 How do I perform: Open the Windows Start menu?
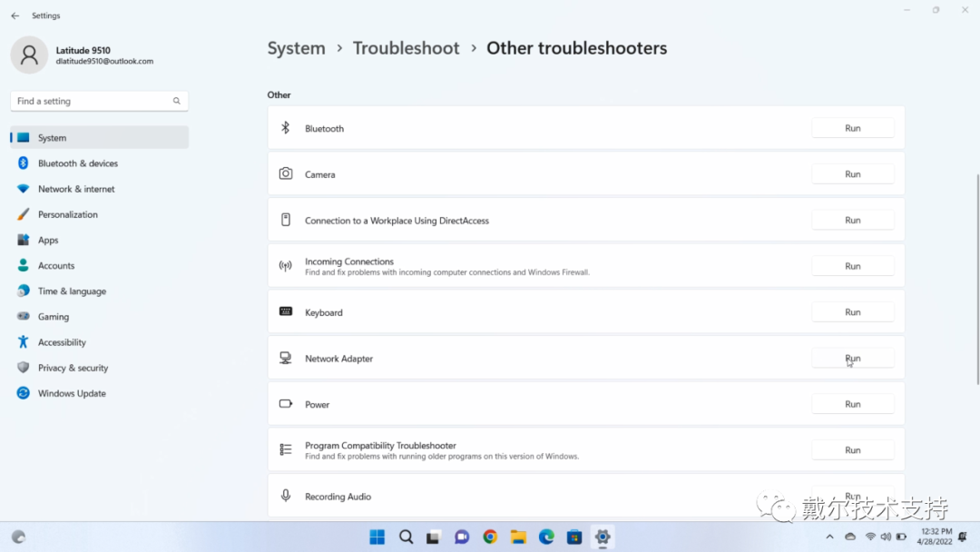pyautogui.click(x=377, y=537)
